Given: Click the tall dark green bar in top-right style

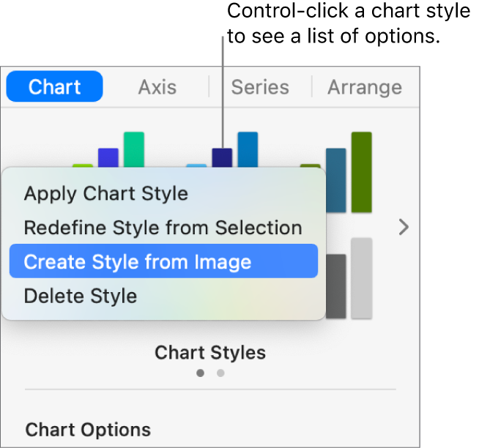Looking at the screenshot, I should coord(362,172).
